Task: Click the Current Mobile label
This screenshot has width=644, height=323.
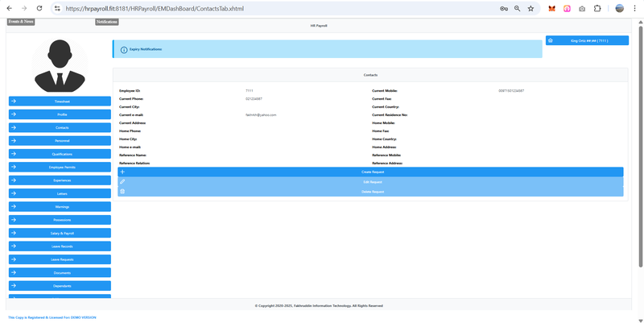Action: point(385,90)
